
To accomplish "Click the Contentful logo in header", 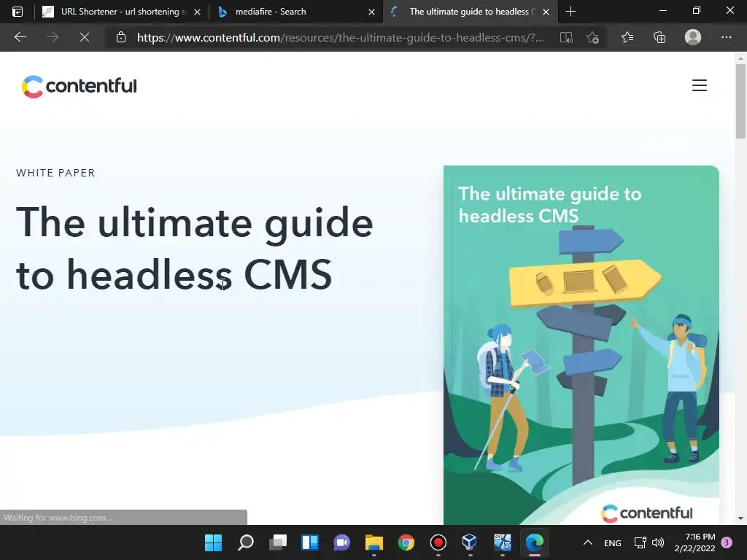I will click(x=79, y=86).
